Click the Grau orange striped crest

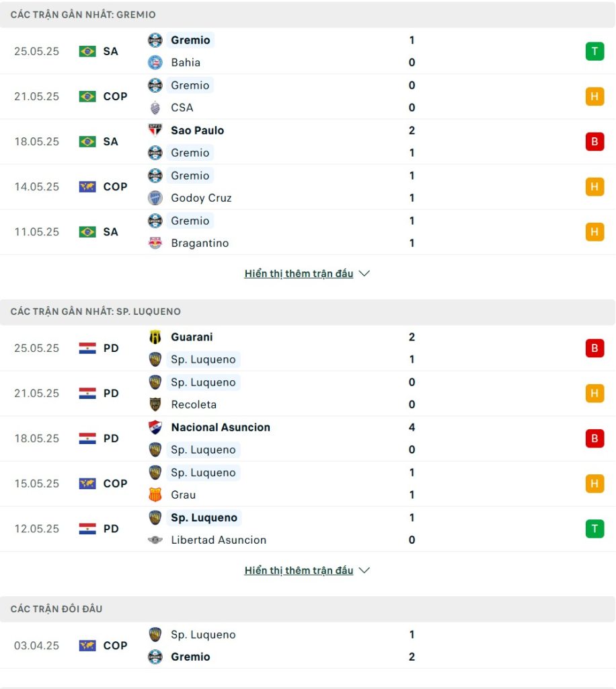155,495
